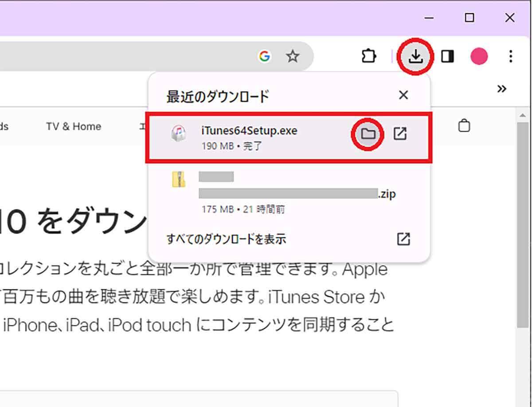Click the pink profile avatar
This screenshot has height=407, width=532.
[479, 56]
